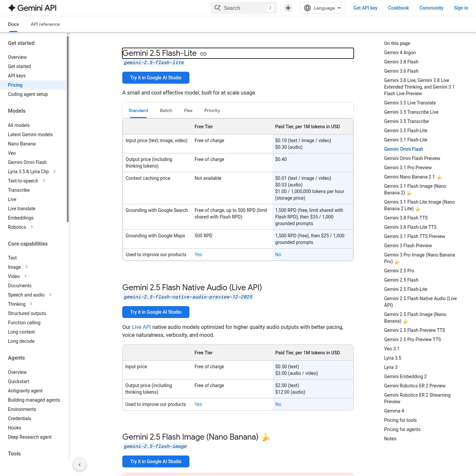Try Gemini 2.5 Flash Image in AI Studio
This screenshot has height=476, width=476.
(156, 461)
